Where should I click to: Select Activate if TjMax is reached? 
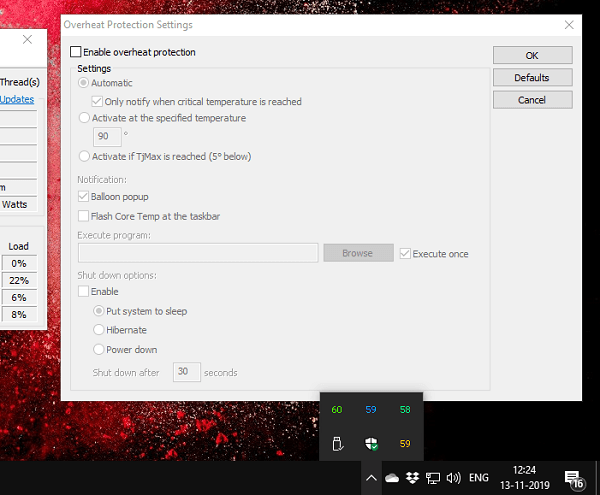[x=84, y=156]
